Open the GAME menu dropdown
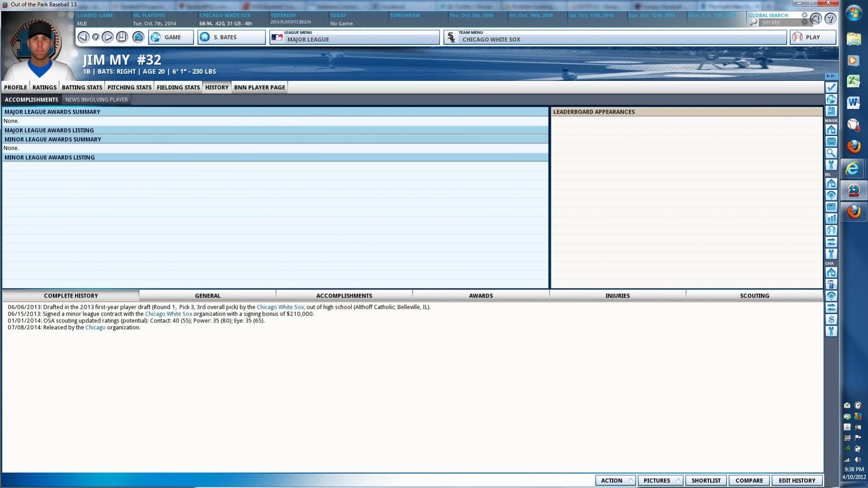The width and height of the screenshot is (868, 488). pos(171,37)
